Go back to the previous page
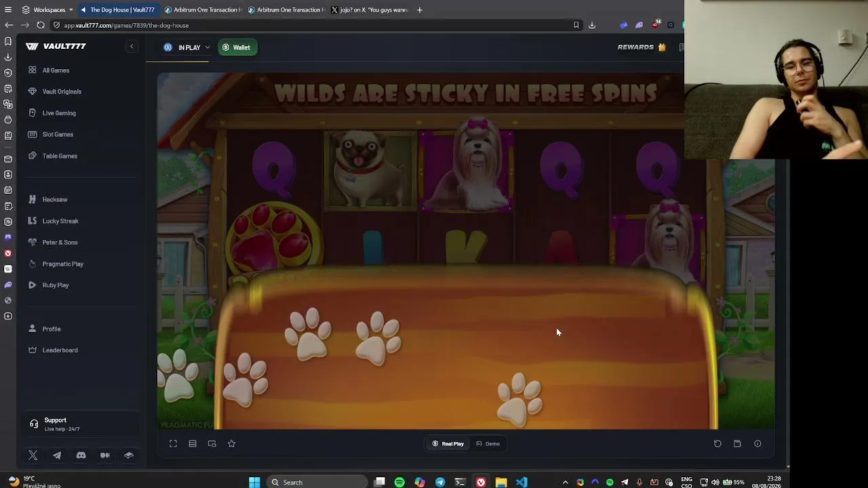Image resolution: width=868 pixels, height=488 pixels. coord(9,25)
